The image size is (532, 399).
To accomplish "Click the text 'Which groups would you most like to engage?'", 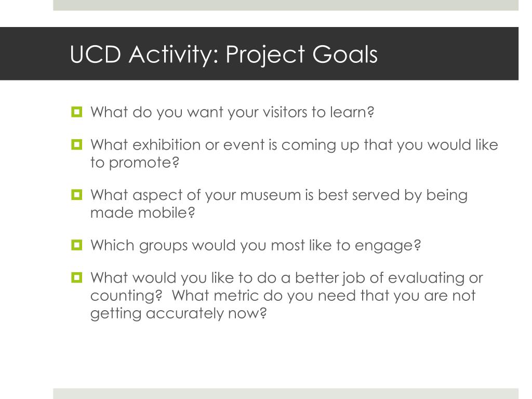I will [x=256, y=245].
